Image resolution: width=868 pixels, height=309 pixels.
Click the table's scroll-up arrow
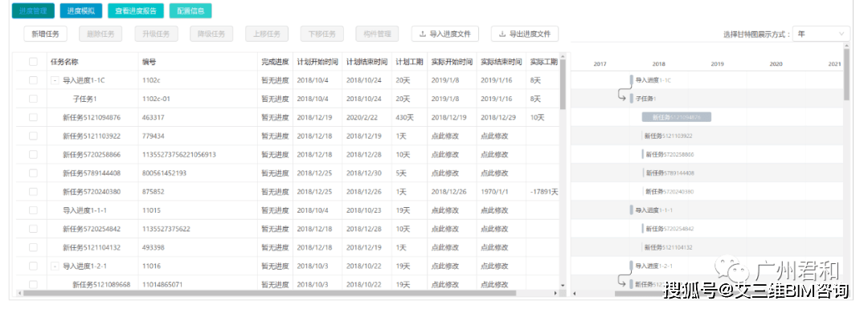[563, 56]
